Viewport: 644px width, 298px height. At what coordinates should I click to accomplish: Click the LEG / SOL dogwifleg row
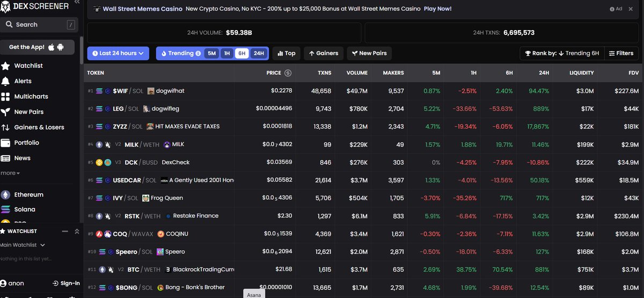pos(364,108)
